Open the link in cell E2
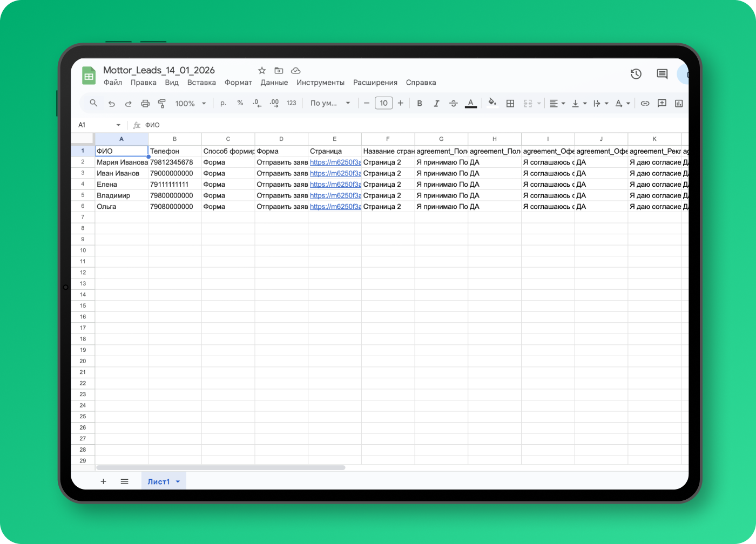The height and width of the screenshot is (544, 756). (x=335, y=162)
